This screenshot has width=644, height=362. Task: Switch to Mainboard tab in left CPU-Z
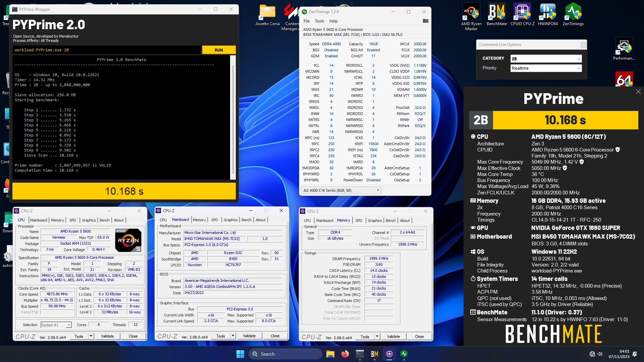[39, 220]
